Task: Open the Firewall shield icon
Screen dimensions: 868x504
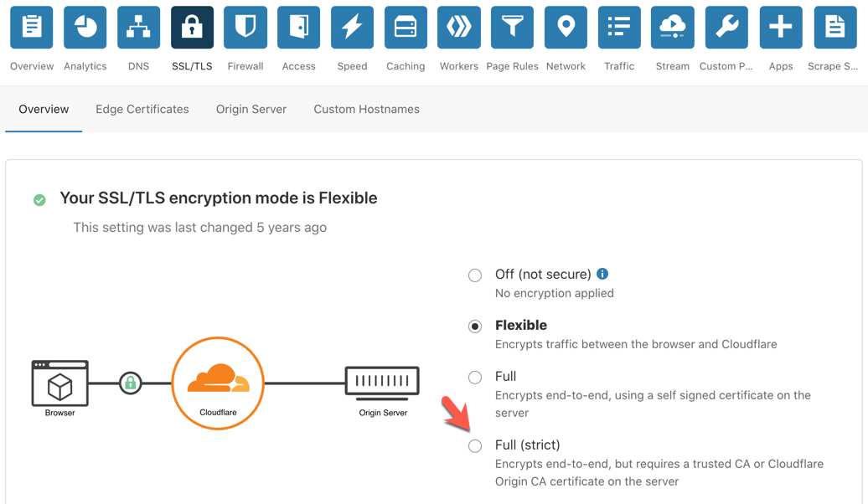Action: 245,28
